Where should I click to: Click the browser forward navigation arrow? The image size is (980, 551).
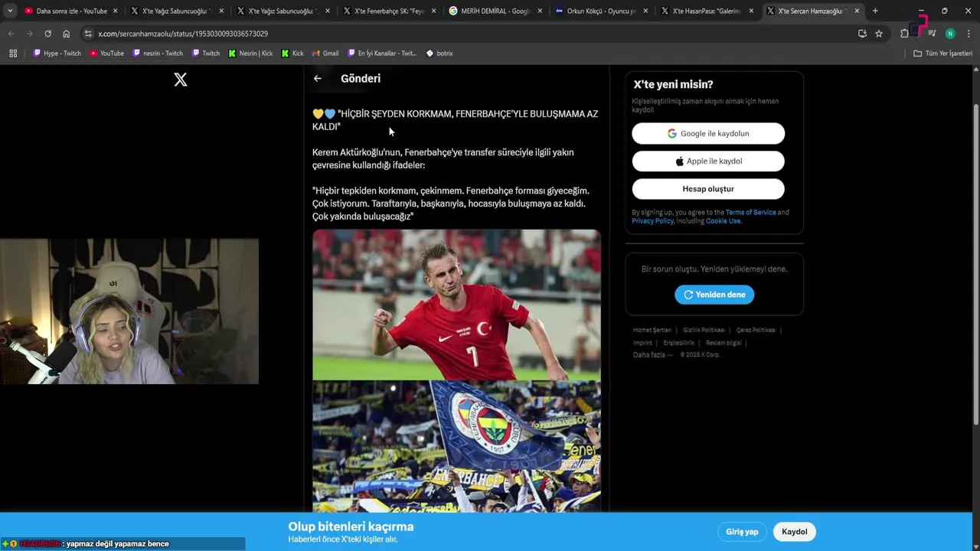point(30,34)
